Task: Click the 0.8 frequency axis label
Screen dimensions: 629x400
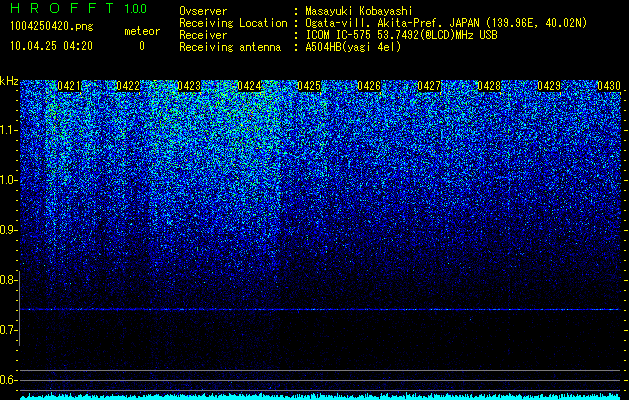Action: point(8,280)
